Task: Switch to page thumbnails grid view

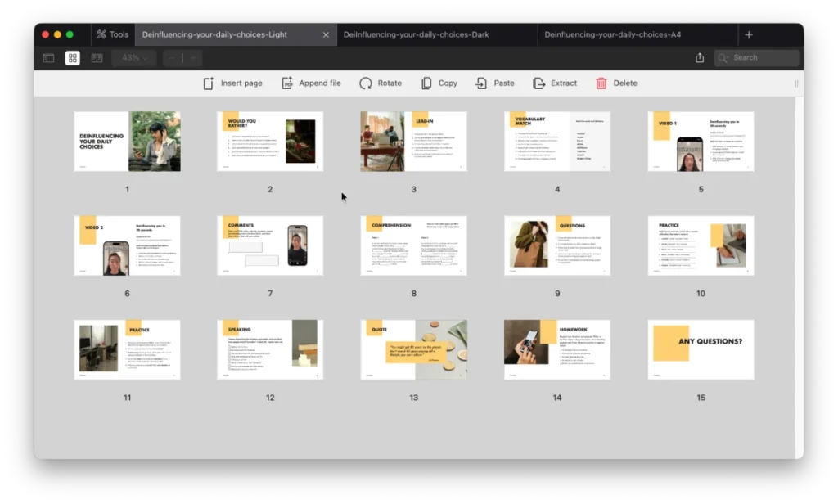Action: point(73,58)
